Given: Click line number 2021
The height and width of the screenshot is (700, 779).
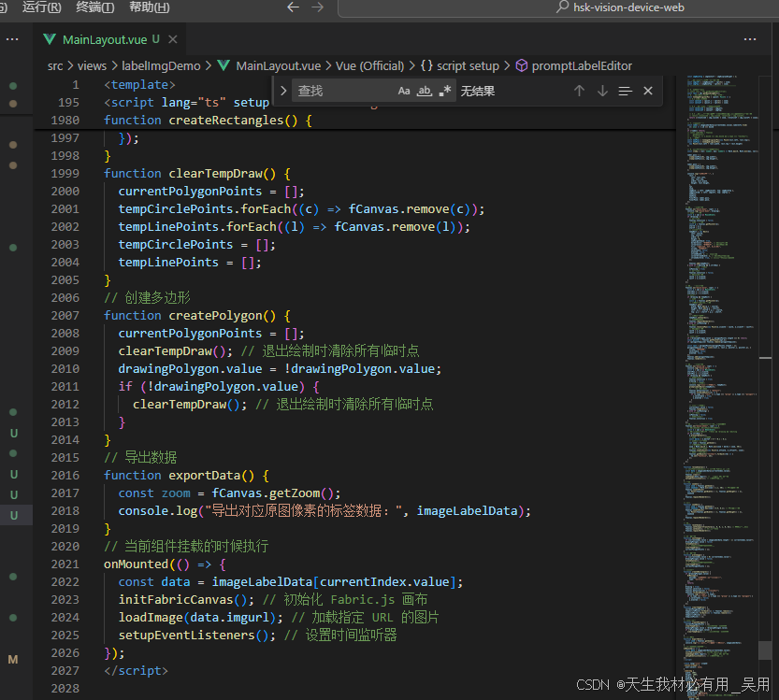Looking at the screenshot, I should pyautogui.click(x=65, y=564).
